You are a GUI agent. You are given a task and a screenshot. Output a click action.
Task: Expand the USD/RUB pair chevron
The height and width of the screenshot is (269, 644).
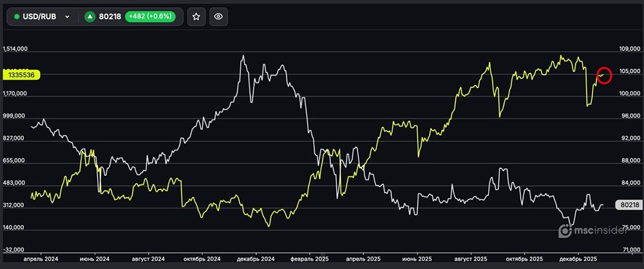[x=67, y=17]
